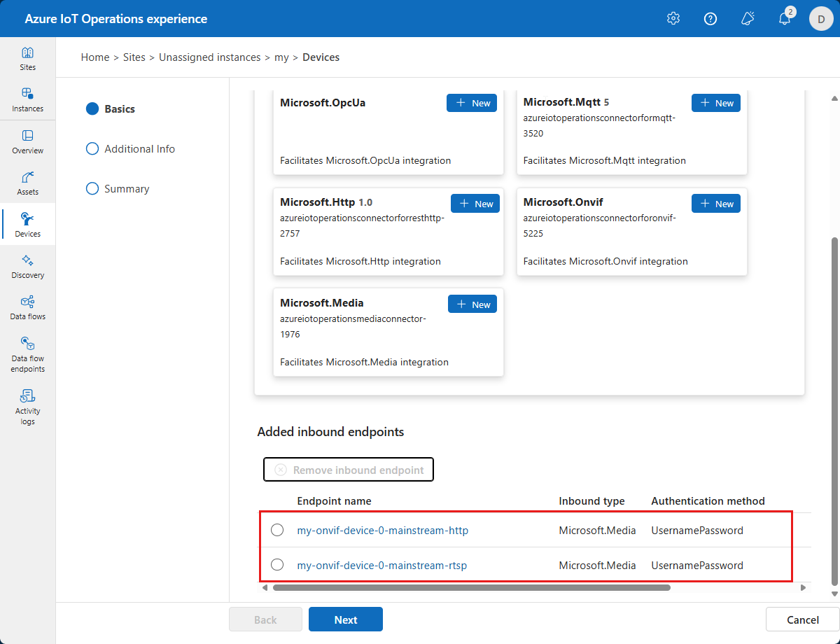This screenshot has height=644, width=840.
Task: Select the my-onvif-device-0-mainstream-rtsp radio button
Action: 277,565
